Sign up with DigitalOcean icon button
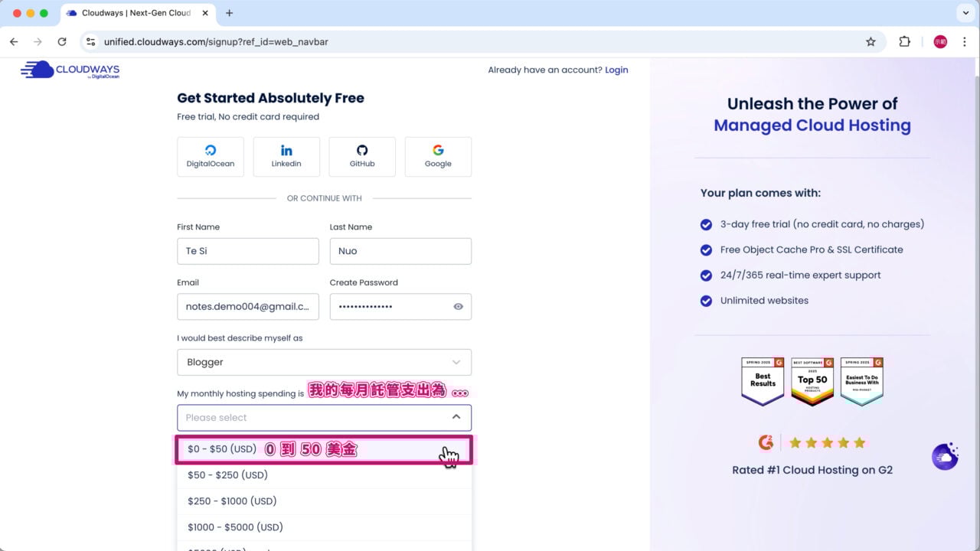980x551 pixels. 211,157
